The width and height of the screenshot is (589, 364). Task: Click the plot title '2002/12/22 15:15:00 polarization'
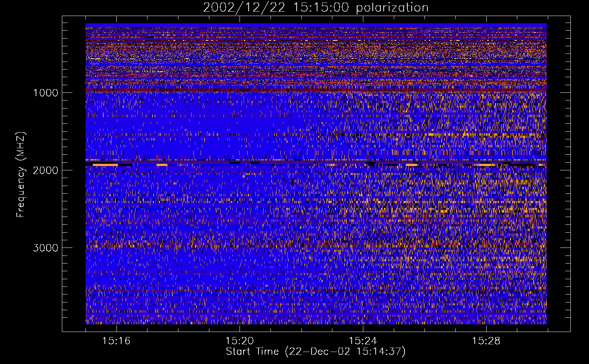point(316,8)
